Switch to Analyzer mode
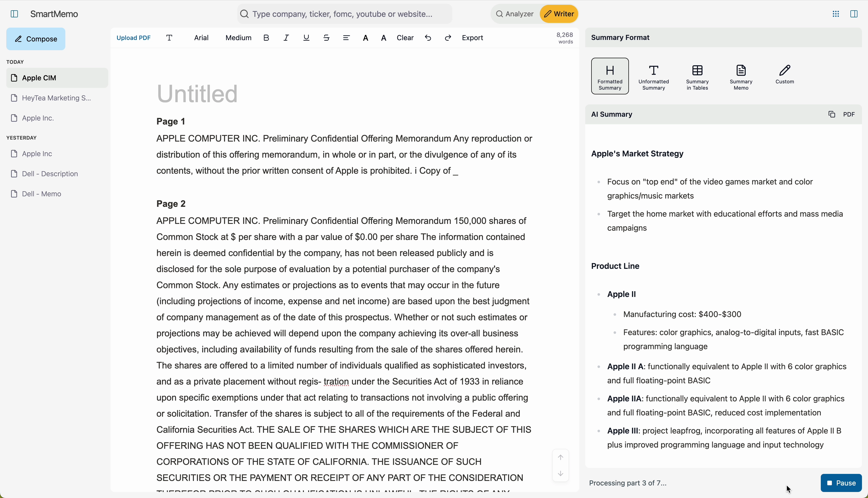This screenshot has width=868, height=498. (x=515, y=14)
